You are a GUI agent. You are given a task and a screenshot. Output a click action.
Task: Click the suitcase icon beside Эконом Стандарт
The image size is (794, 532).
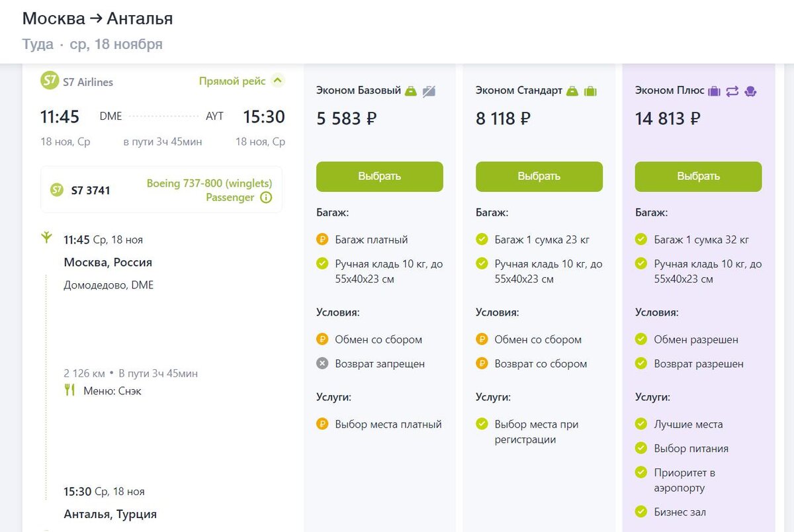(x=590, y=91)
